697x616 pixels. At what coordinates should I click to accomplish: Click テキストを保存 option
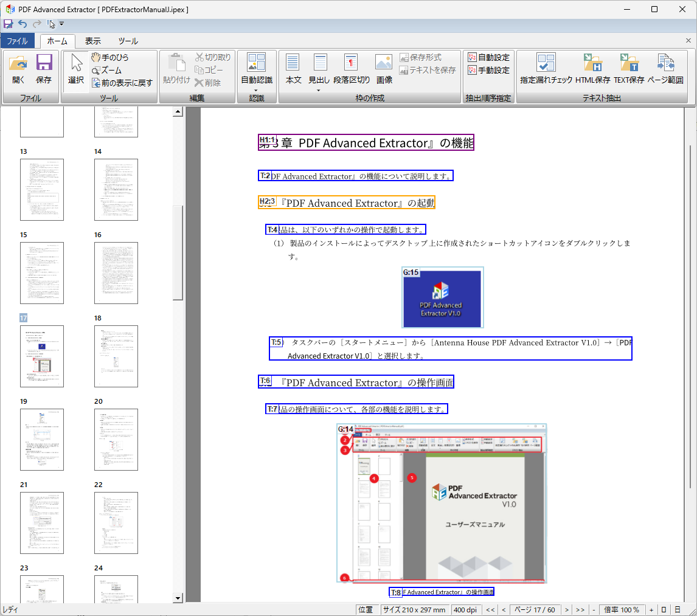pos(428,70)
